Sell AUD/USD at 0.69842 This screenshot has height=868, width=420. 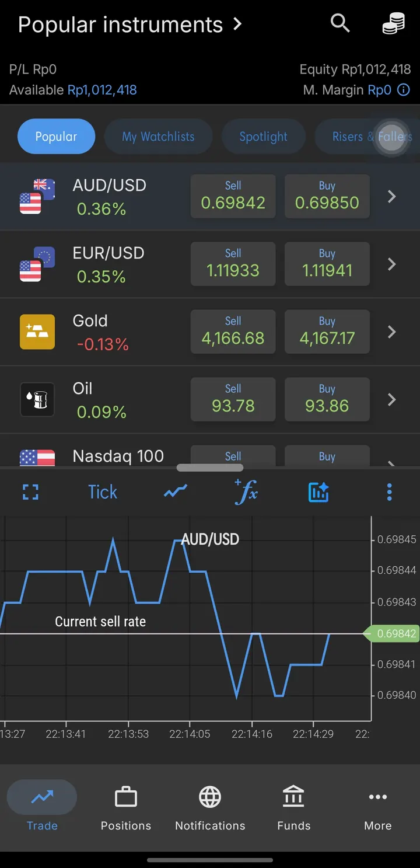[233, 196]
